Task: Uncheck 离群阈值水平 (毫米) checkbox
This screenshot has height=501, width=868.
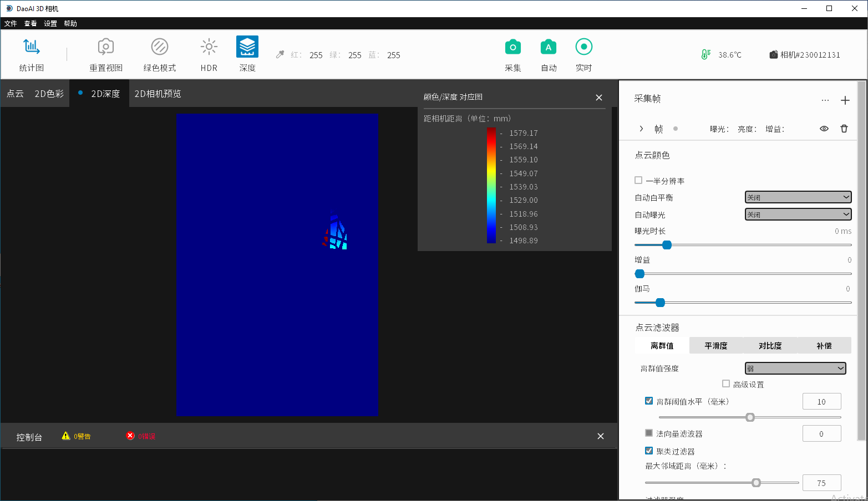Action: [649, 401]
